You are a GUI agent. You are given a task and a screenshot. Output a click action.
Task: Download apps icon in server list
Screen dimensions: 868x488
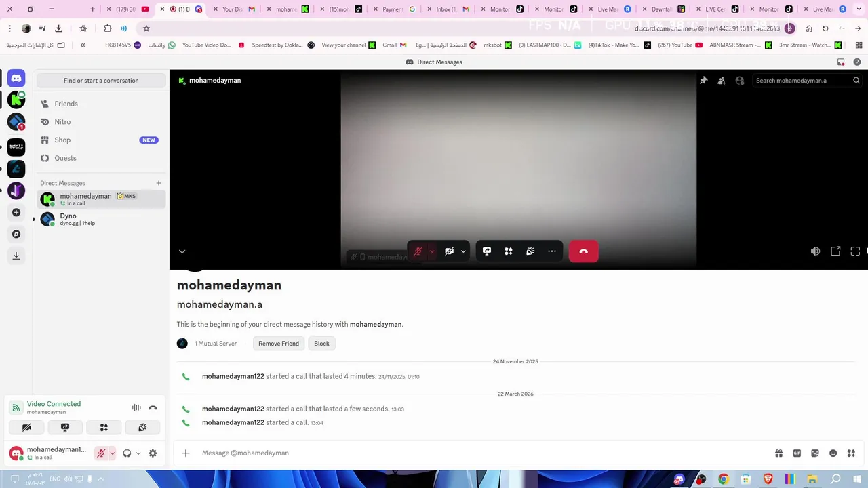(16, 256)
